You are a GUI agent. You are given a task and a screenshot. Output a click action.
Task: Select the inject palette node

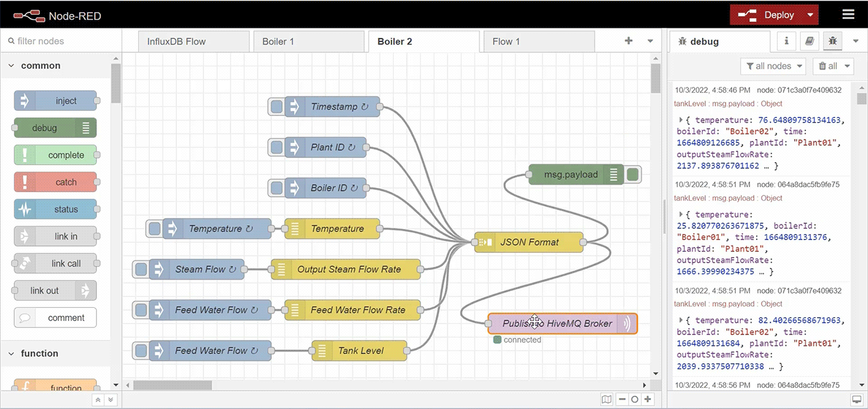click(56, 101)
